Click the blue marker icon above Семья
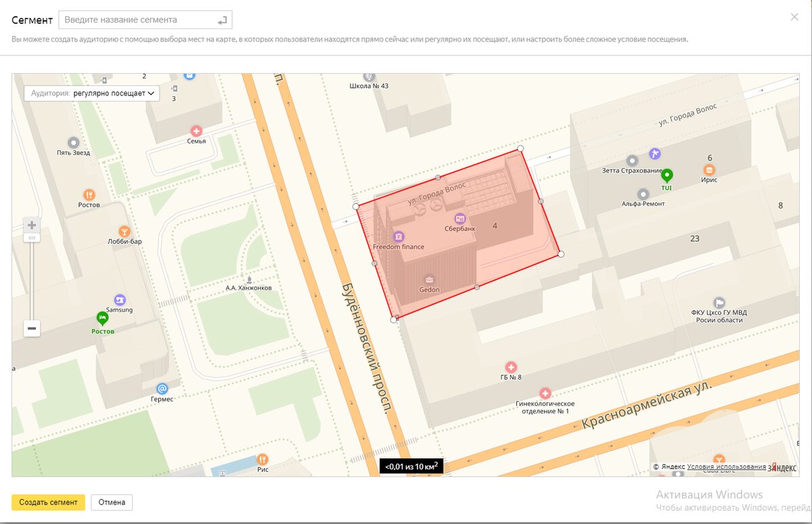The width and height of the screenshot is (812, 524). pos(189,75)
